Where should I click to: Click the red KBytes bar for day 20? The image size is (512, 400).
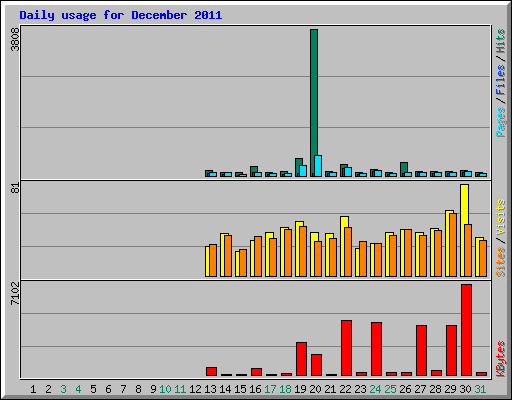point(316,365)
